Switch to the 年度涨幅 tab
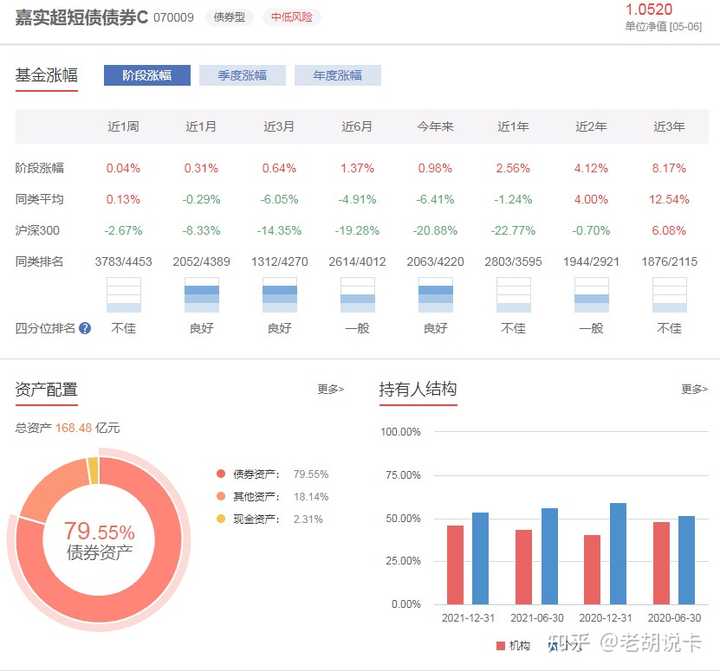This screenshot has height=671, width=720. click(x=338, y=75)
